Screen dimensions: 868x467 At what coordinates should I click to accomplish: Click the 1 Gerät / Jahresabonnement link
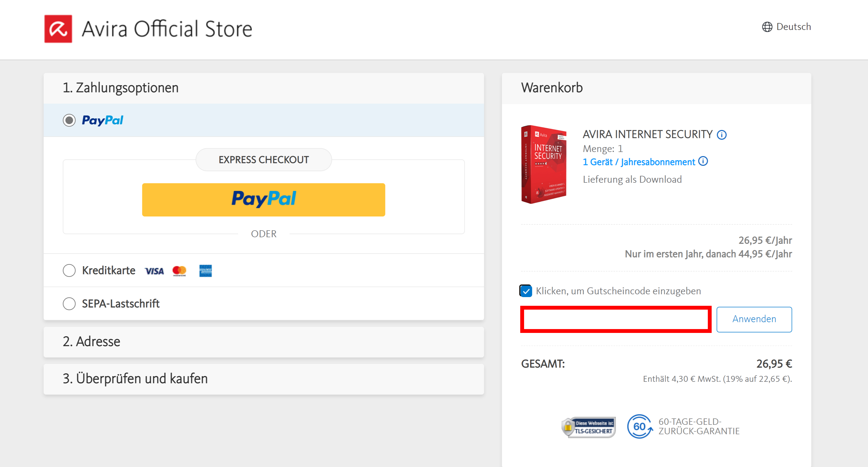point(639,162)
